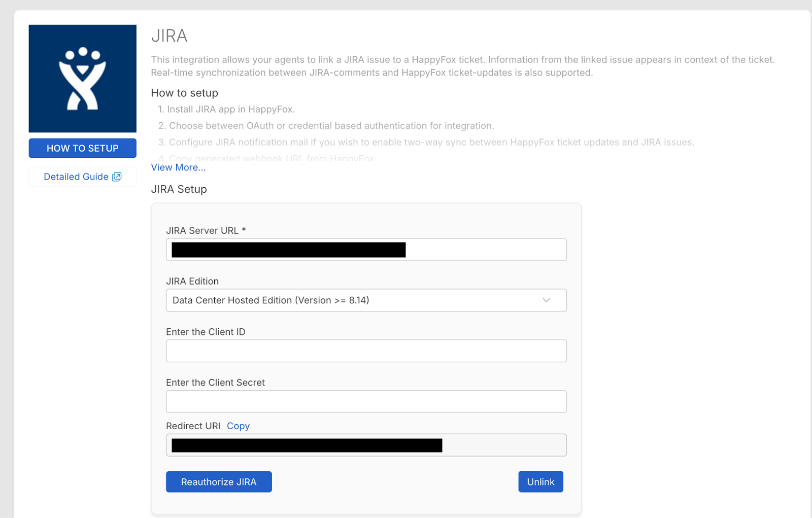The image size is (812, 518).
Task: Click into the Client ID input
Action: (x=366, y=351)
